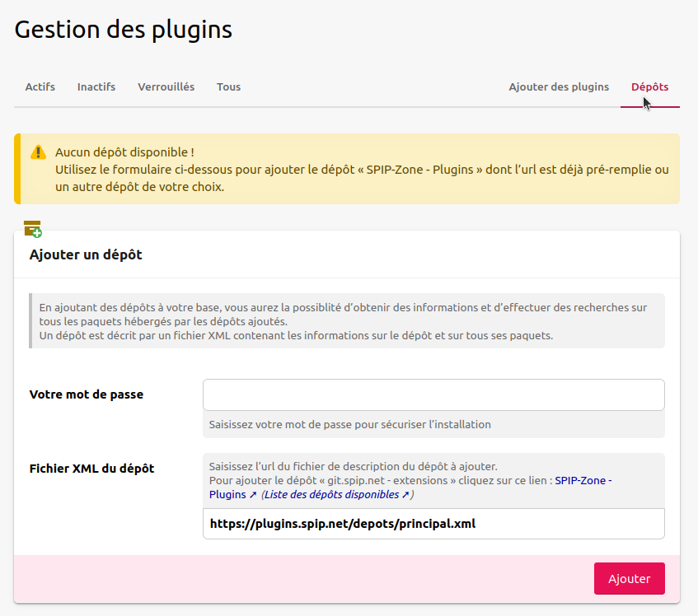Click the Fichier XML du dépôt label
The width and height of the screenshot is (698, 616).
[x=91, y=469]
